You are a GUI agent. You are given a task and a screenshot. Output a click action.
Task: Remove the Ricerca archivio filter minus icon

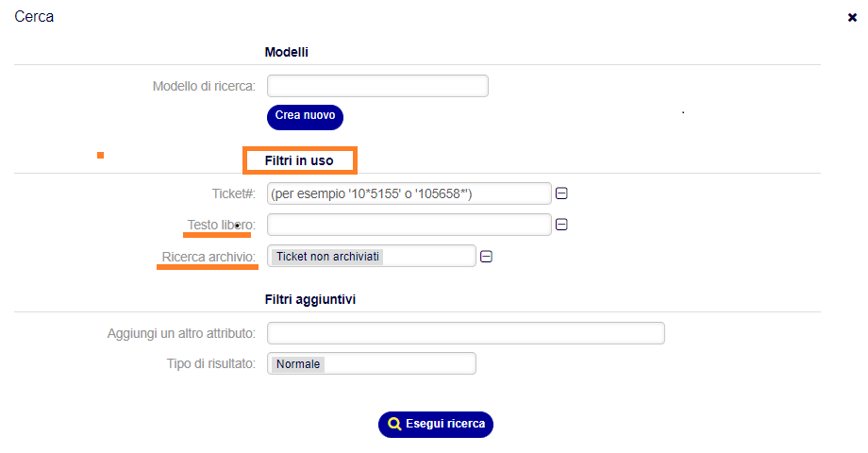pos(486,257)
